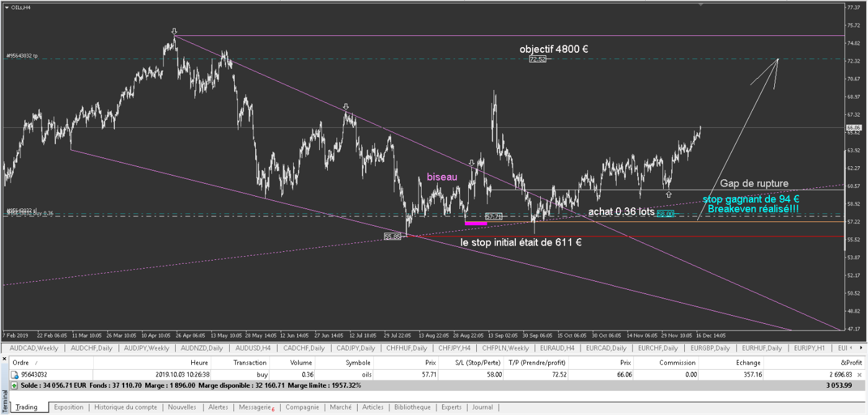Open the AUDCHF,Daily chart tab
This screenshot has height=415, width=868.
click(x=93, y=348)
